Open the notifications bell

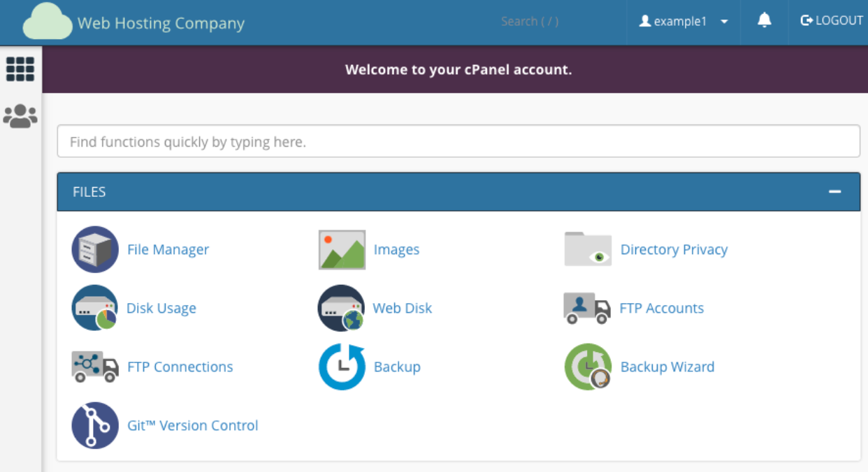point(765,21)
